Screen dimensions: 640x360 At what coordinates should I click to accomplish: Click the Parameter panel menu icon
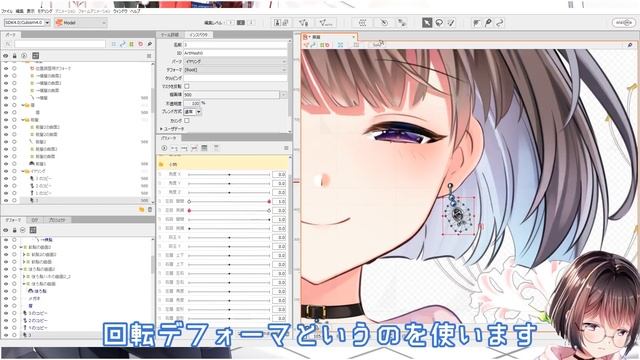coord(286,148)
